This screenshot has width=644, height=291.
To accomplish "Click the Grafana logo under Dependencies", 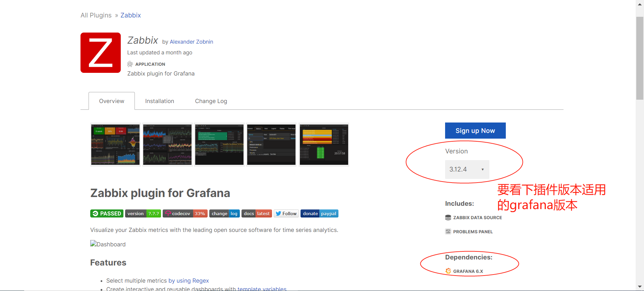I will point(448,271).
